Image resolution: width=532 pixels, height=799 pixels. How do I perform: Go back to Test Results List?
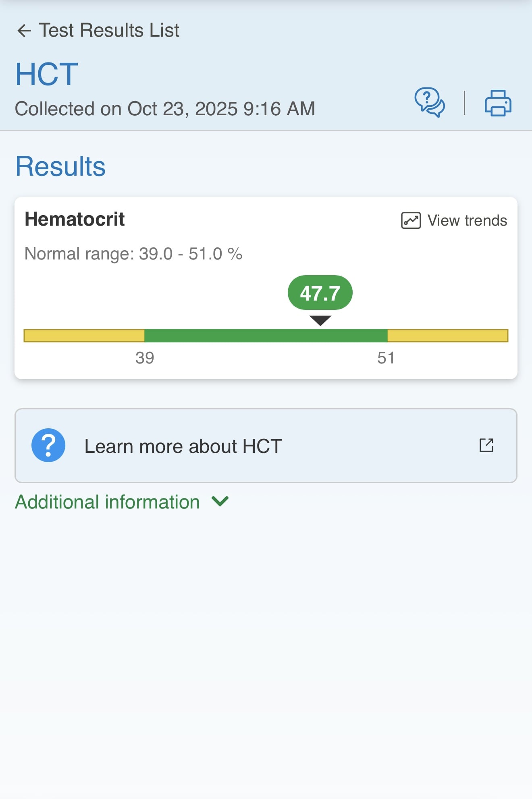point(98,31)
